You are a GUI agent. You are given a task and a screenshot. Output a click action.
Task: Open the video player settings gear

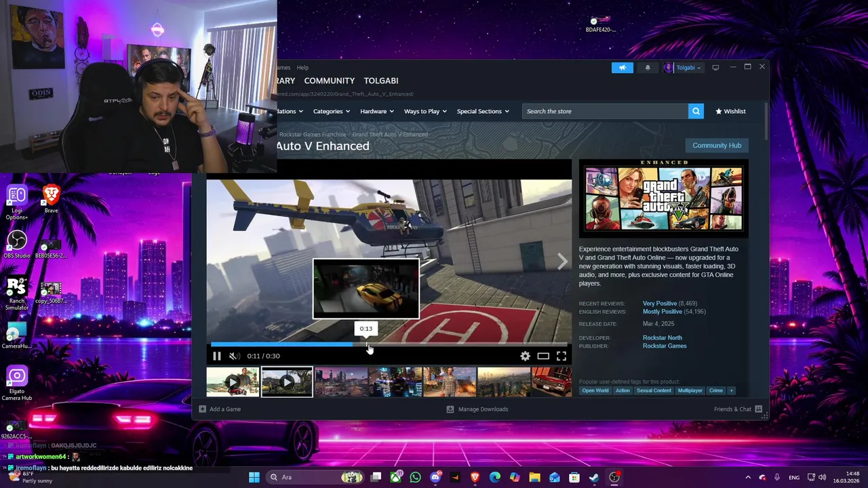pos(525,356)
